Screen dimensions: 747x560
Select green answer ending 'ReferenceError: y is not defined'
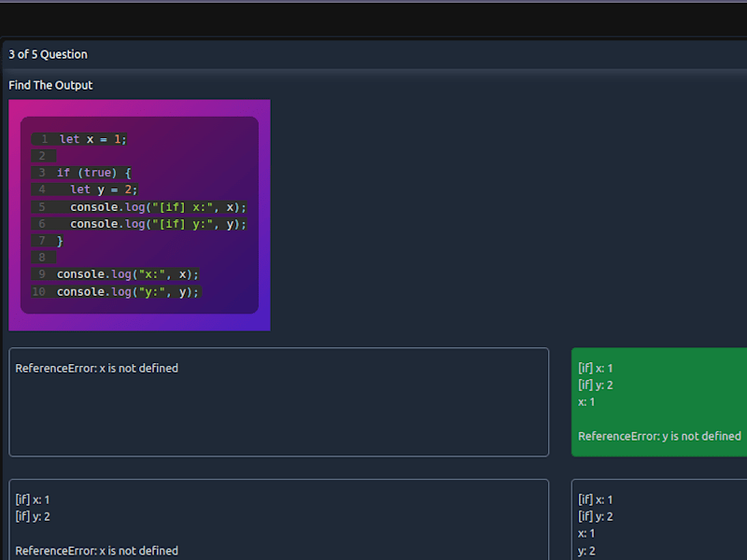(x=659, y=402)
